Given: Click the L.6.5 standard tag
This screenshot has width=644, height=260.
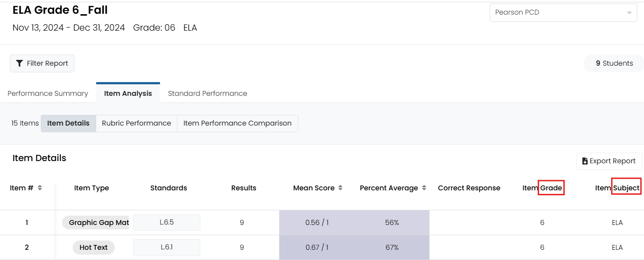Looking at the screenshot, I should [x=167, y=223].
